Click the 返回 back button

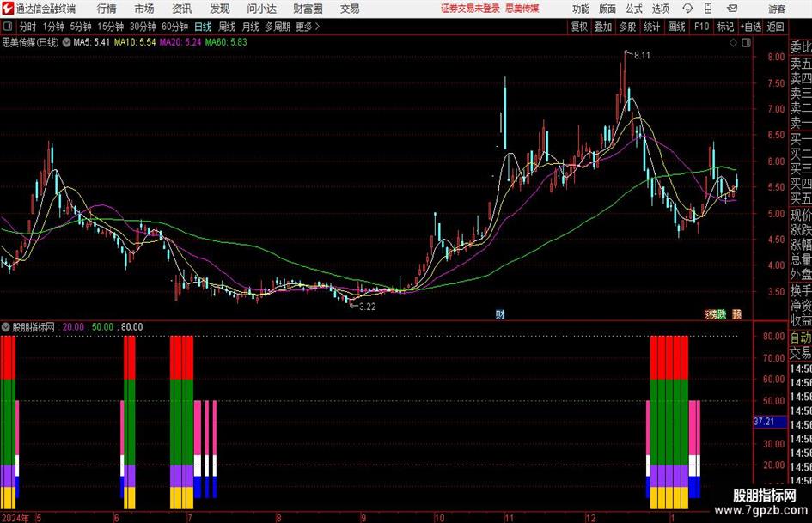click(x=775, y=27)
